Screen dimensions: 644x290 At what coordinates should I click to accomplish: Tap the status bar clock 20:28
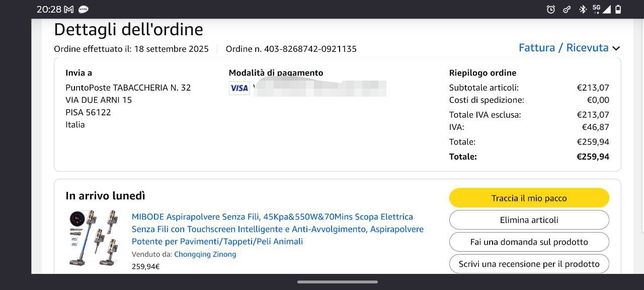click(x=48, y=9)
